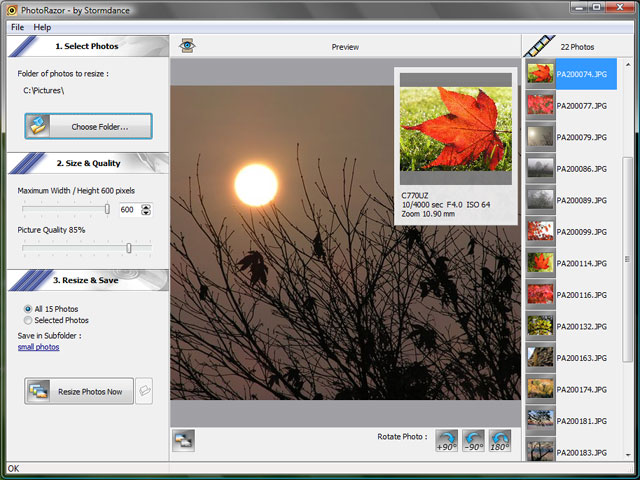This screenshot has width=640, height=480.
Task: Decrease max size with stepper down arrow
Action: [147, 213]
